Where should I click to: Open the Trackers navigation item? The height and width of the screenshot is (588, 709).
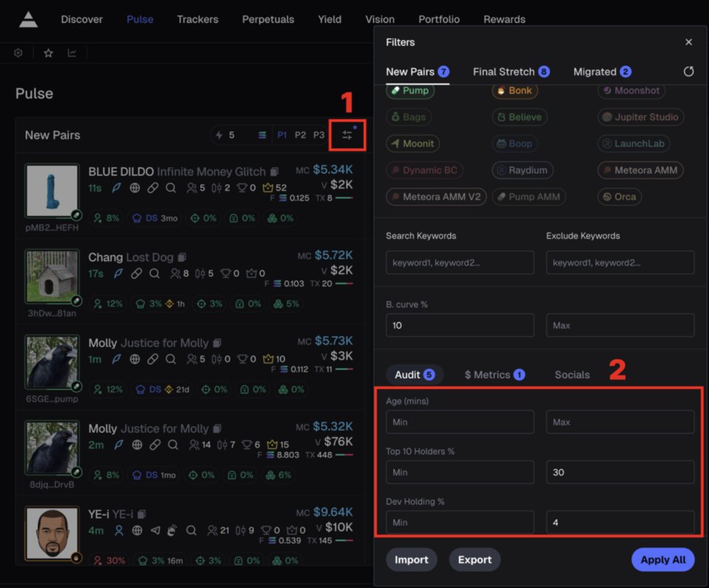point(198,19)
